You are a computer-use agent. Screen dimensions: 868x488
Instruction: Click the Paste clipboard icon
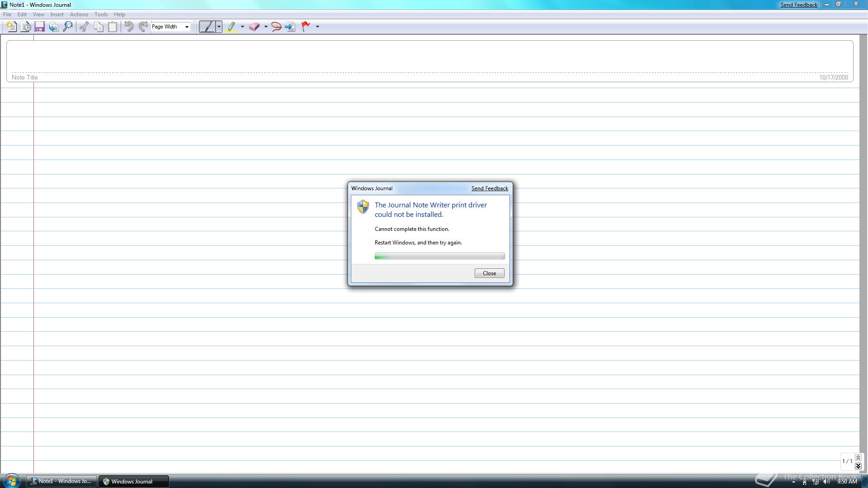coord(113,27)
